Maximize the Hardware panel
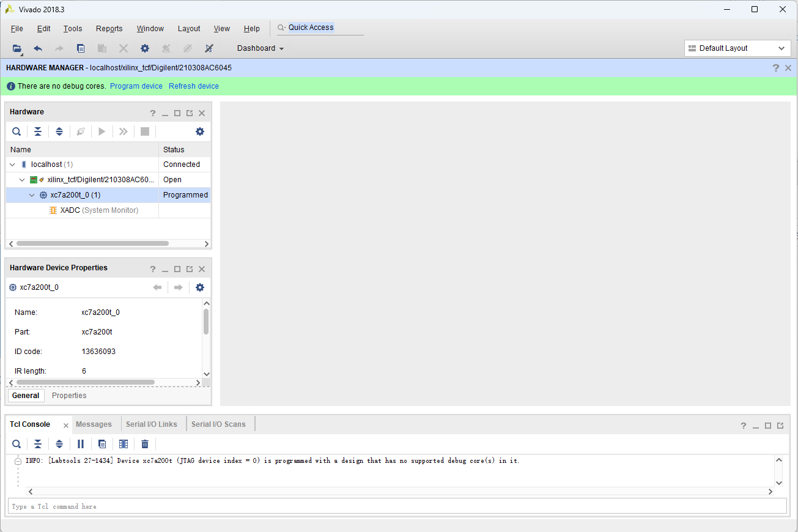This screenshot has width=798, height=532. (177, 113)
